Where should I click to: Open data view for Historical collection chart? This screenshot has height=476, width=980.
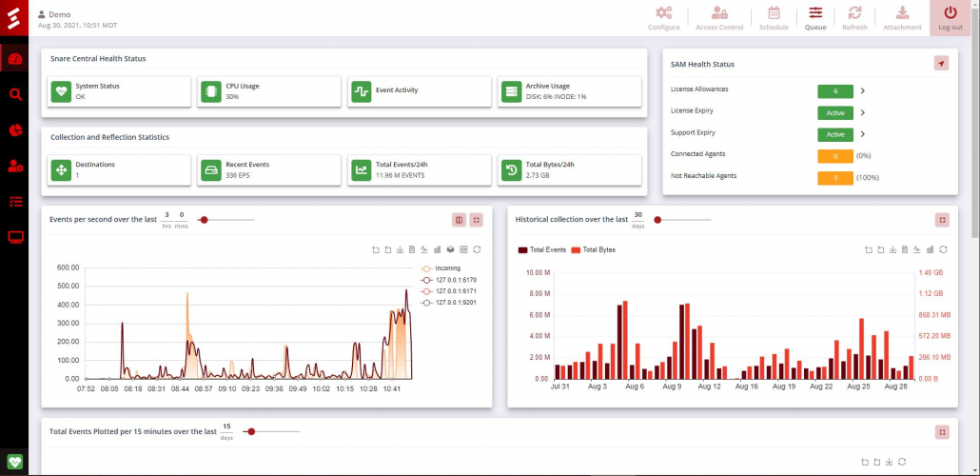point(905,249)
